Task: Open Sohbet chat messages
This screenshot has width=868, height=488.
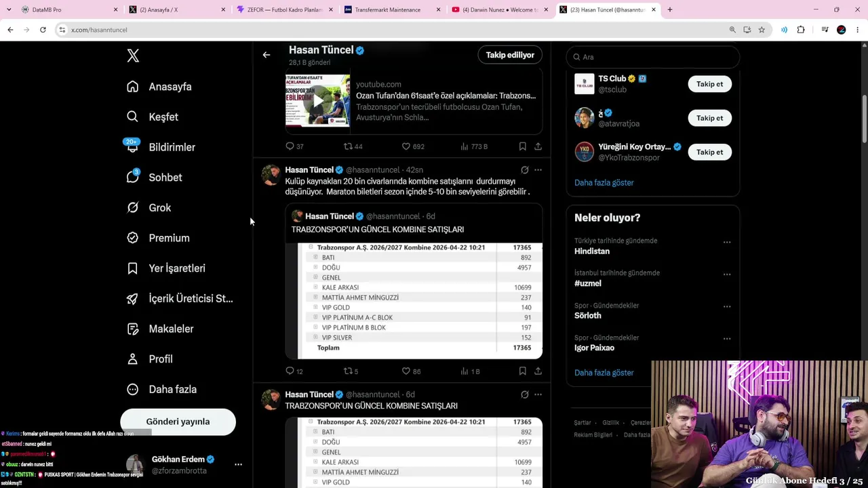Action: [155, 178]
